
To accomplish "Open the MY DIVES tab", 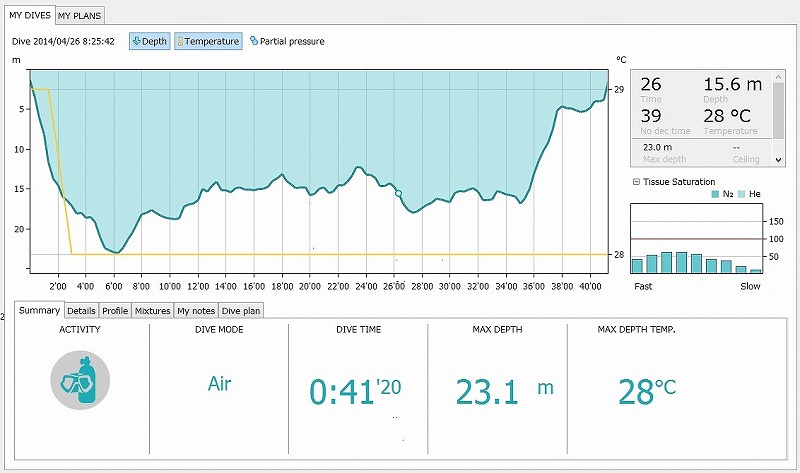I will [x=29, y=16].
